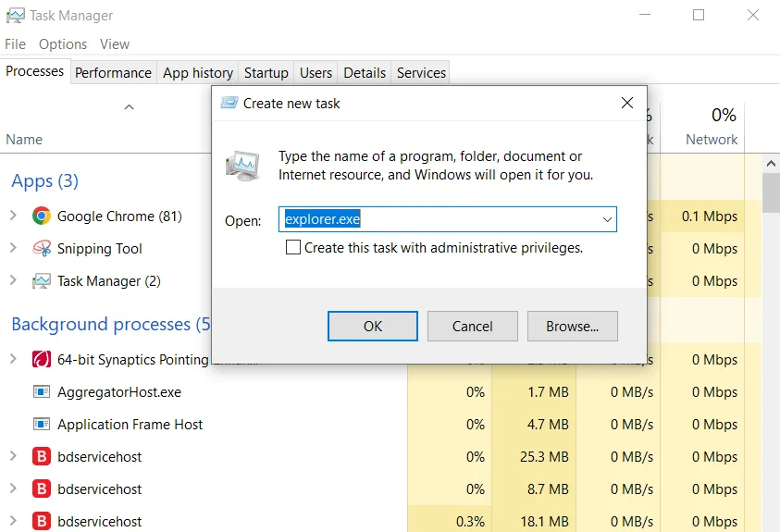Click the 25.3 MB memory value
Image resolution: width=780 pixels, height=532 pixels.
click(x=544, y=456)
